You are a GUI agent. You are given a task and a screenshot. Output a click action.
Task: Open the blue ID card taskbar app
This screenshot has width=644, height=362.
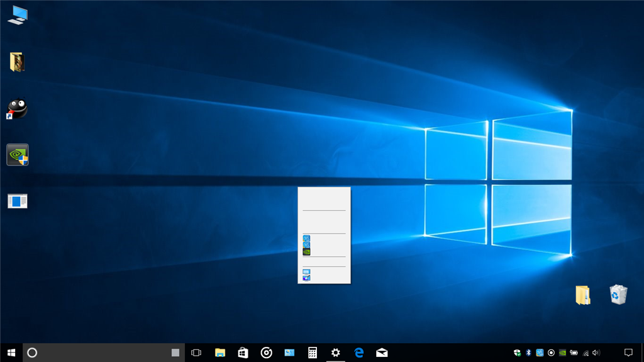(289, 353)
